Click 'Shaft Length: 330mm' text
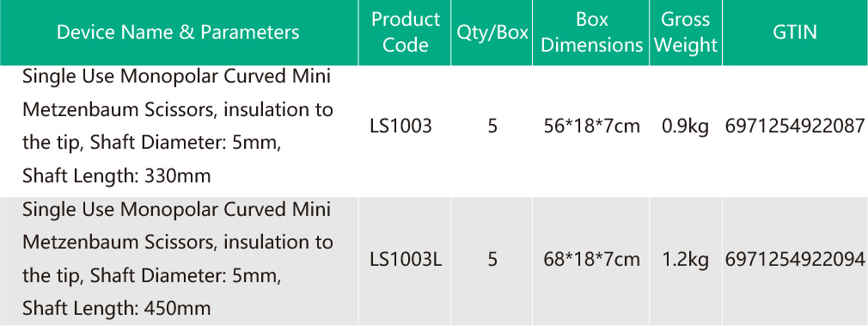 coord(117,177)
